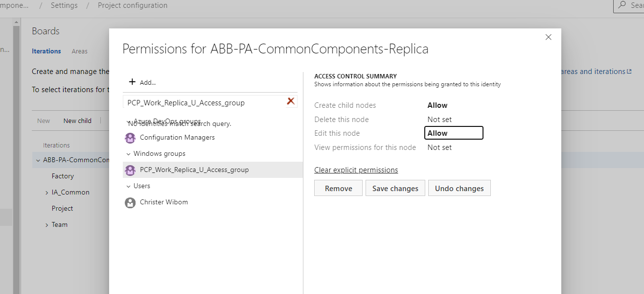
Task: Click Project configuration breadcrumb
Action: [x=133, y=5]
